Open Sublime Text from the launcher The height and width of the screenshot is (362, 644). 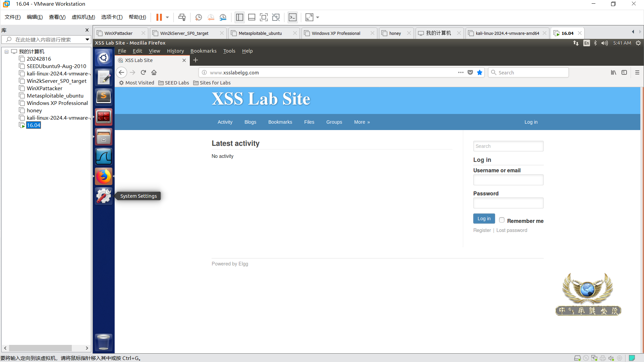point(103,97)
